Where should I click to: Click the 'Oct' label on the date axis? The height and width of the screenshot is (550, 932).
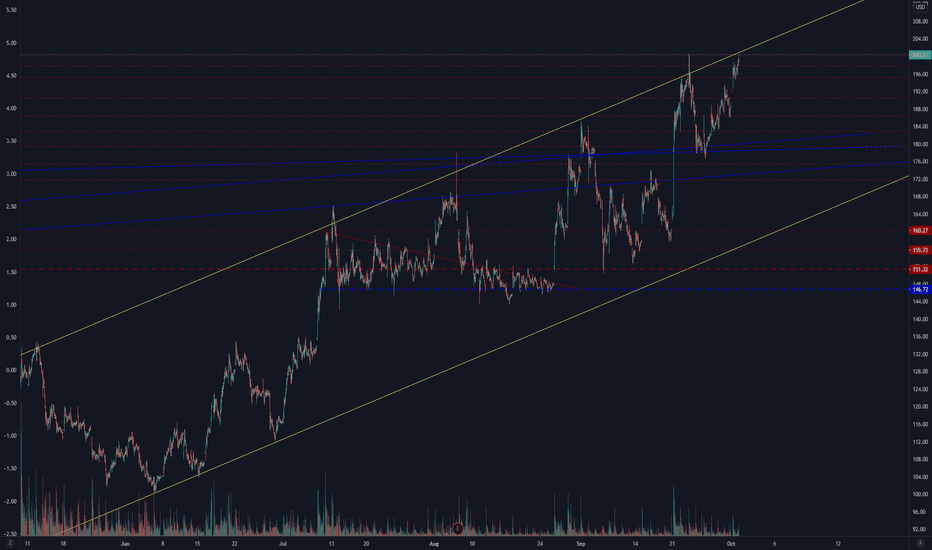731,543
